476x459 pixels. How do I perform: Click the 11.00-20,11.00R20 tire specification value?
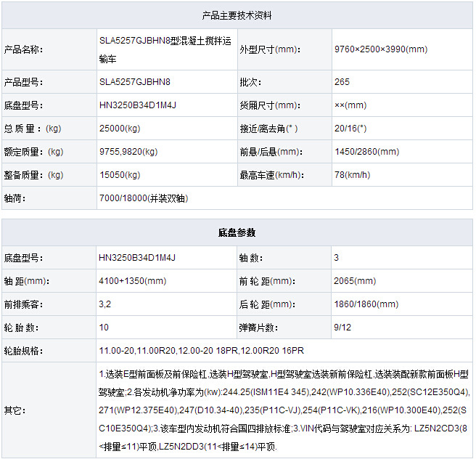point(201,351)
